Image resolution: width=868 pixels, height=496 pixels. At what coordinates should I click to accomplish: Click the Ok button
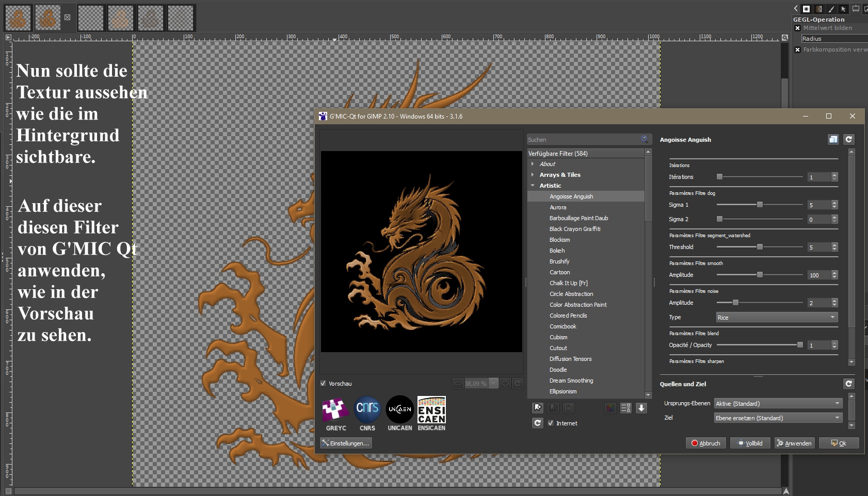pyautogui.click(x=839, y=443)
